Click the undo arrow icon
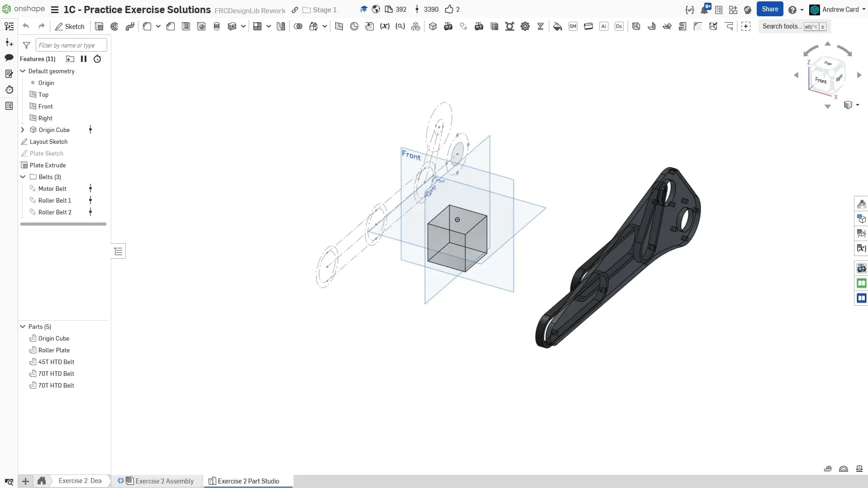This screenshot has width=868, height=488. pyautogui.click(x=26, y=26)
